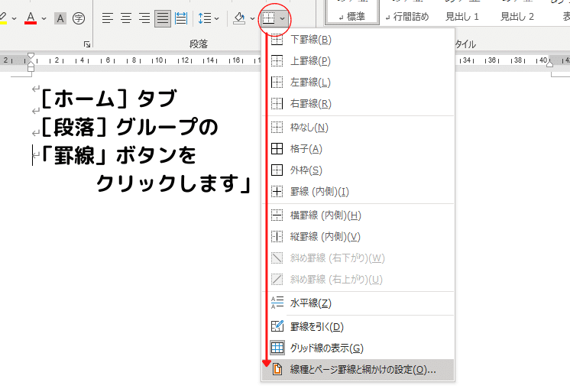Select 横罫線 (内側)(H) menu item
This screenshot has height=392, width=570.
point(358,215)
